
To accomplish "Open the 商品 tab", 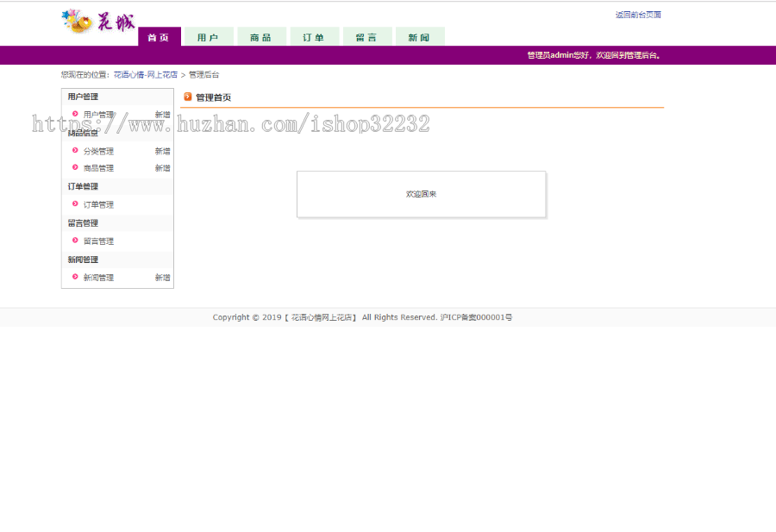I will [261, 36].
